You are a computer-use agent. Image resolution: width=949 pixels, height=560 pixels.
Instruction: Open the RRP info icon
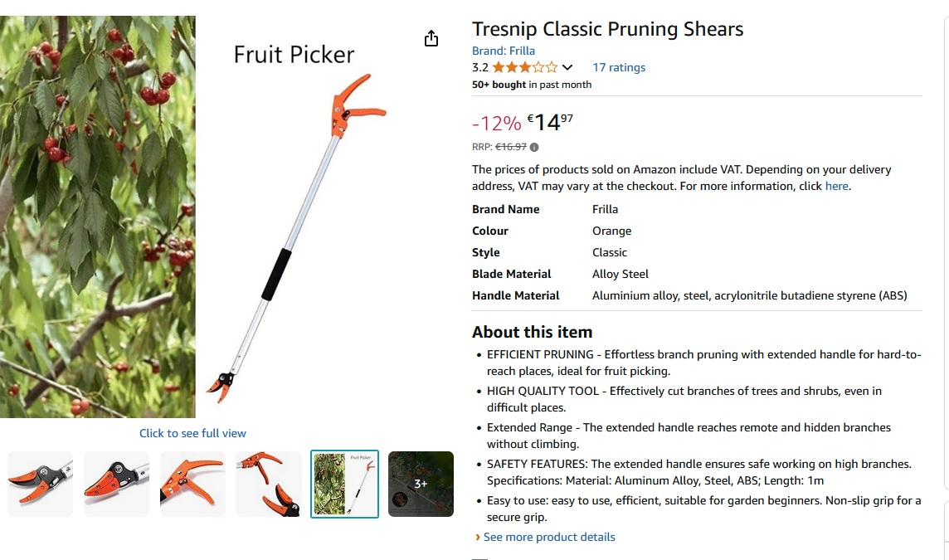[x=534, y=147]
